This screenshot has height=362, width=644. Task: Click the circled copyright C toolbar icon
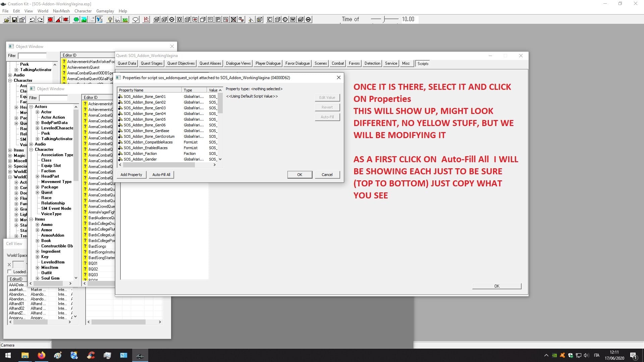(285, 19)
